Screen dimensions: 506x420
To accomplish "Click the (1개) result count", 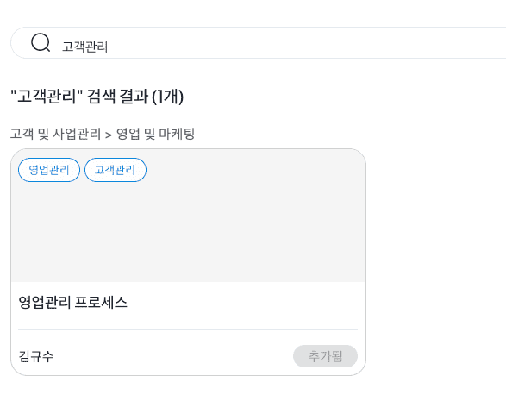I will pos(167,97).
